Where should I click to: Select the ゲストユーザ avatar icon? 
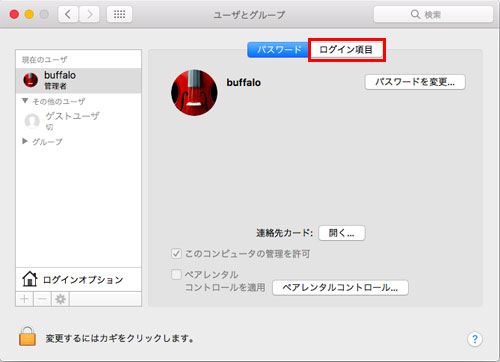coord(32,121)
